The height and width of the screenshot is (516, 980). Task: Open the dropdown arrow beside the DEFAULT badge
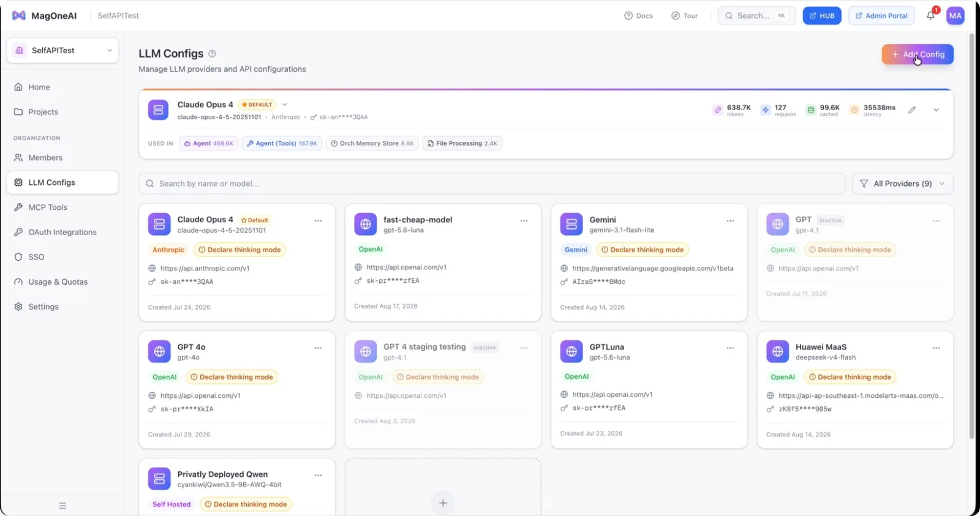click(285, 105)
